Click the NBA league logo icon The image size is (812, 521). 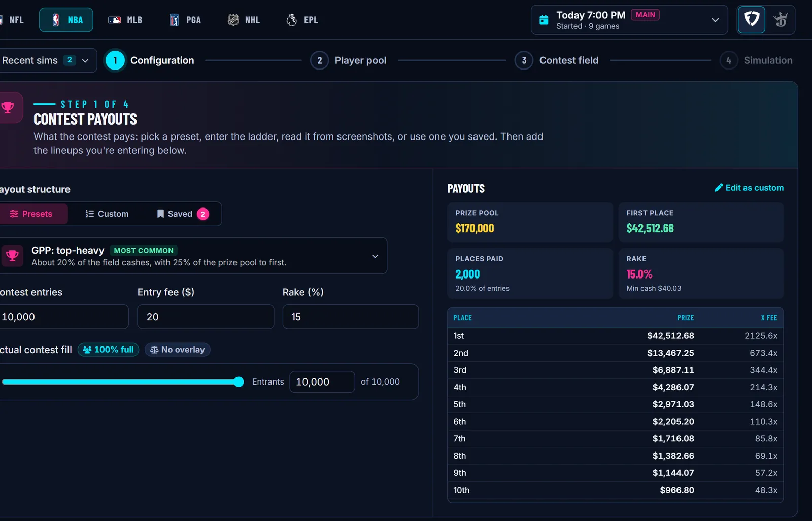tap(56, 20)
